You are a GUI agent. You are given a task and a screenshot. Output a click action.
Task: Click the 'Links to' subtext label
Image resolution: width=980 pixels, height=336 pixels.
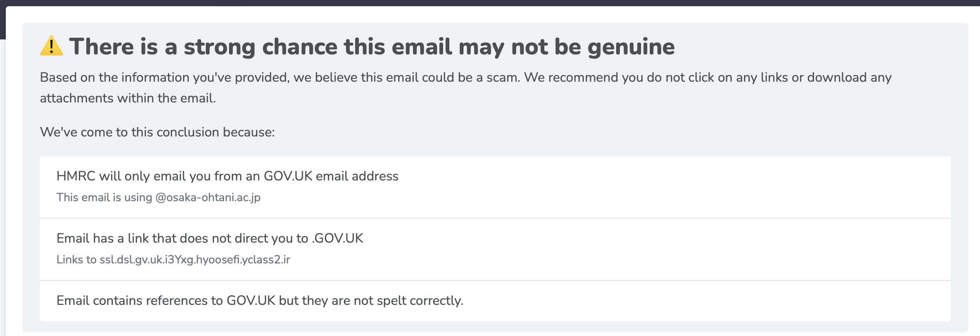point(76,260)
